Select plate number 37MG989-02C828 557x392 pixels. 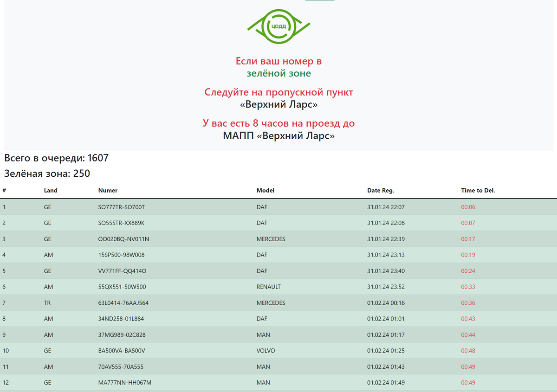tap(122, 335)
